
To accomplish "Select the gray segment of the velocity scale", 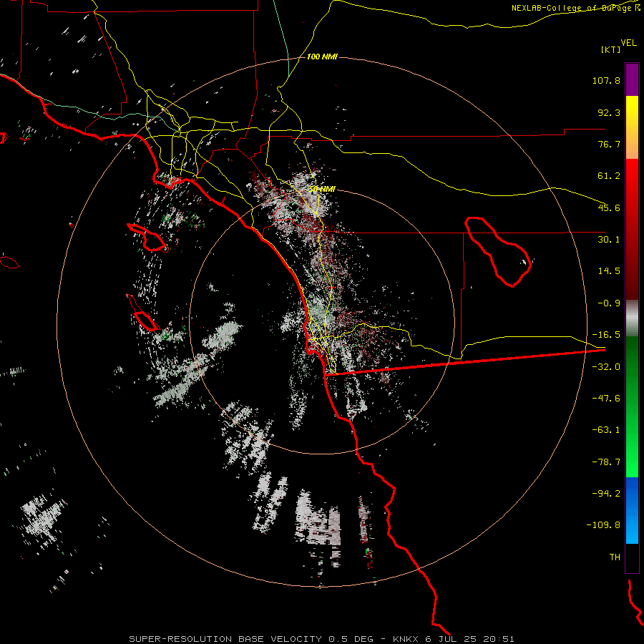I will [x=632, y=318].
